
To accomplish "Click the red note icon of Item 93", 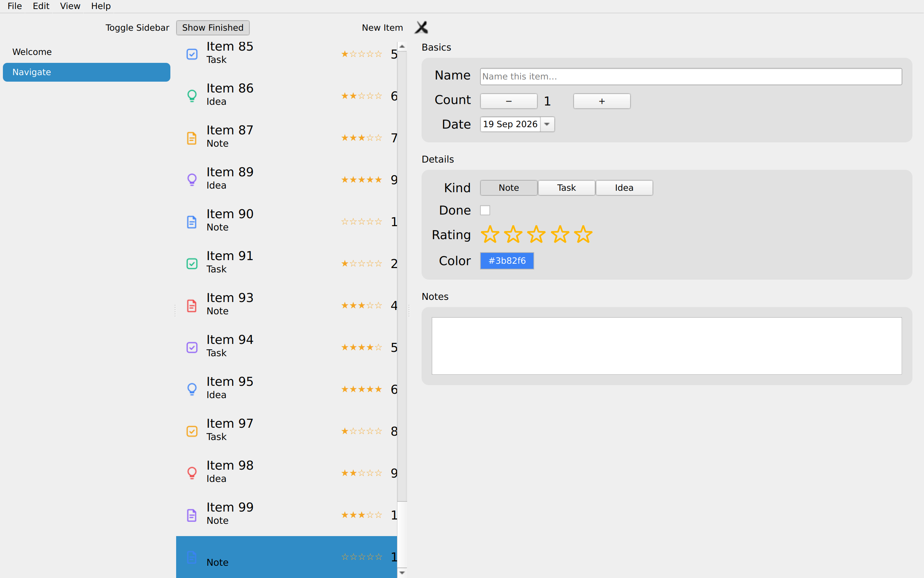I will 192,306.
